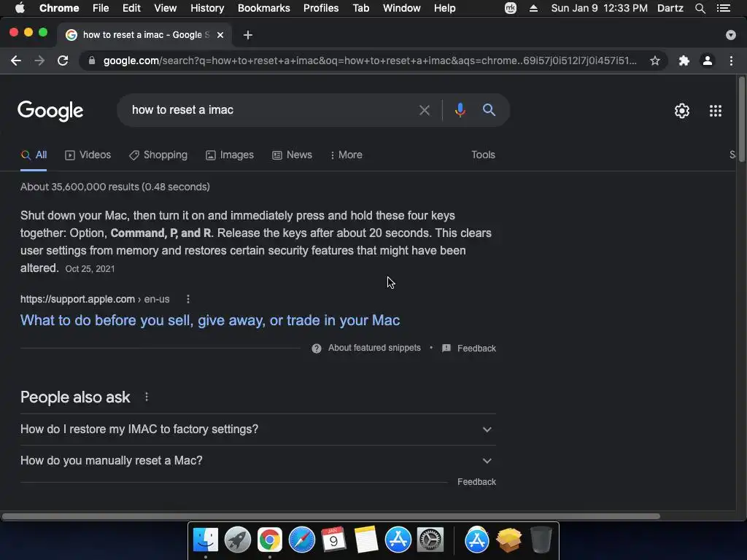Expand 'How do you manually reset a Mac?'
747x560 pixels.
click(x=258, y=461)
